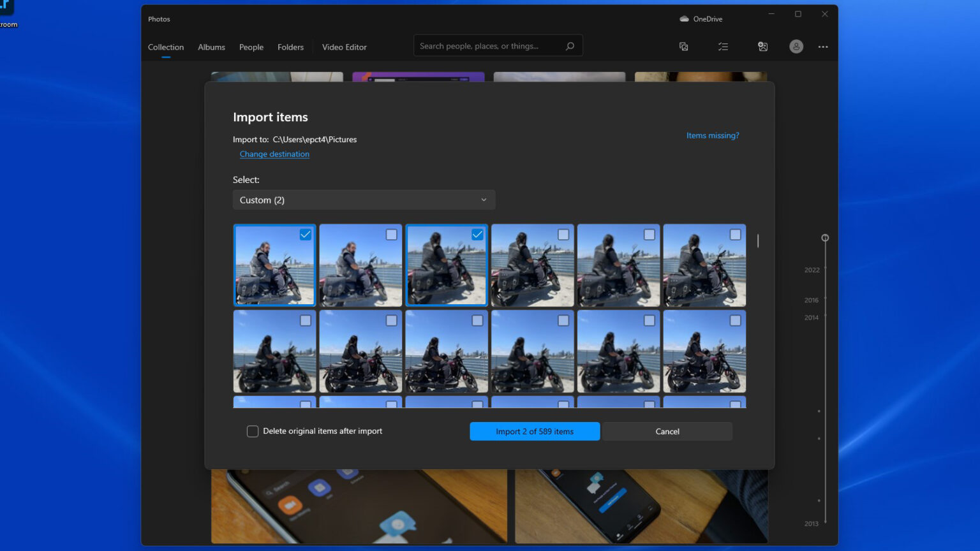980x551 pixels.
Task: Click the Import 2 of 589 items button
Action: click(x=534, y=431)
